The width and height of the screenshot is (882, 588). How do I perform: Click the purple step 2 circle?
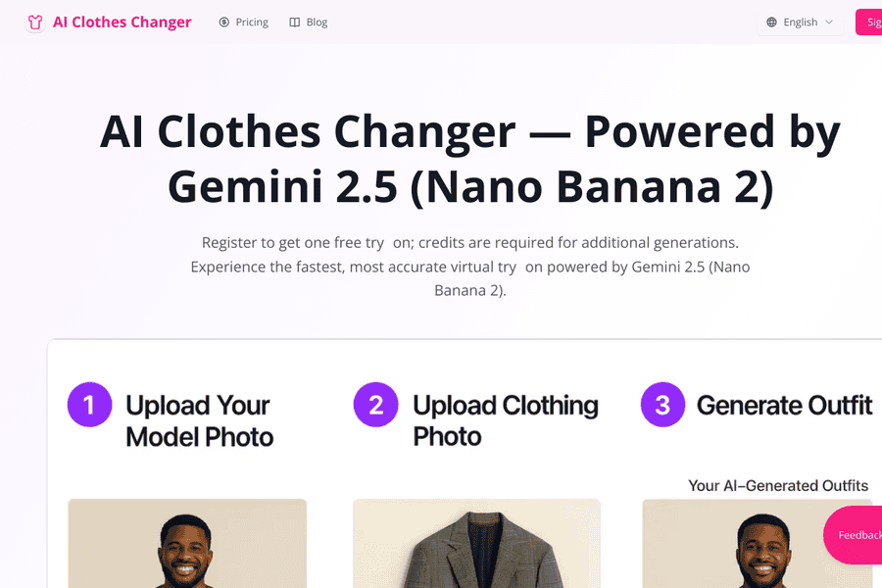coord(375,405)
